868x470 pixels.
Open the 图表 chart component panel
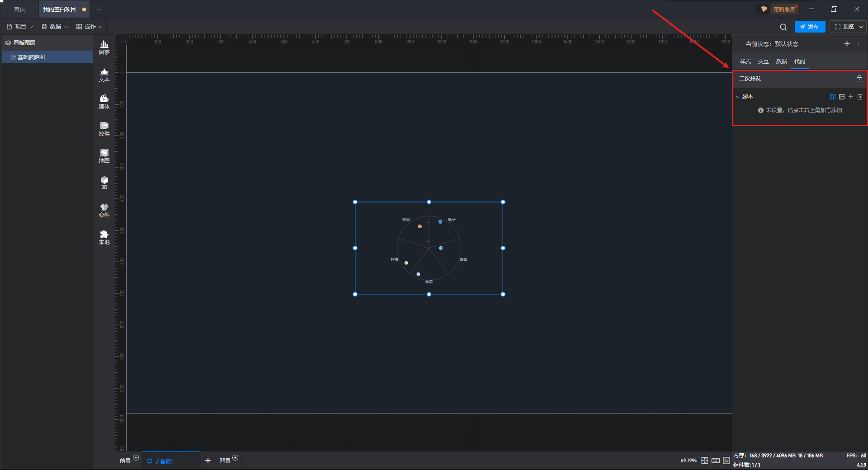tap(104, 47)
